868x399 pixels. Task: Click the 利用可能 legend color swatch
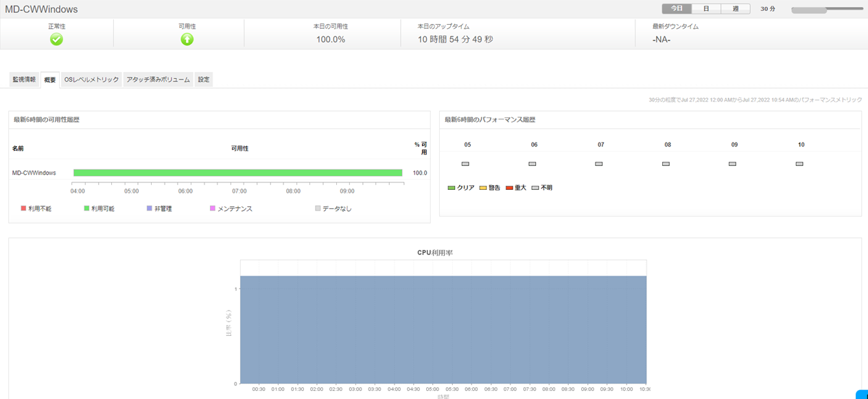86,208
